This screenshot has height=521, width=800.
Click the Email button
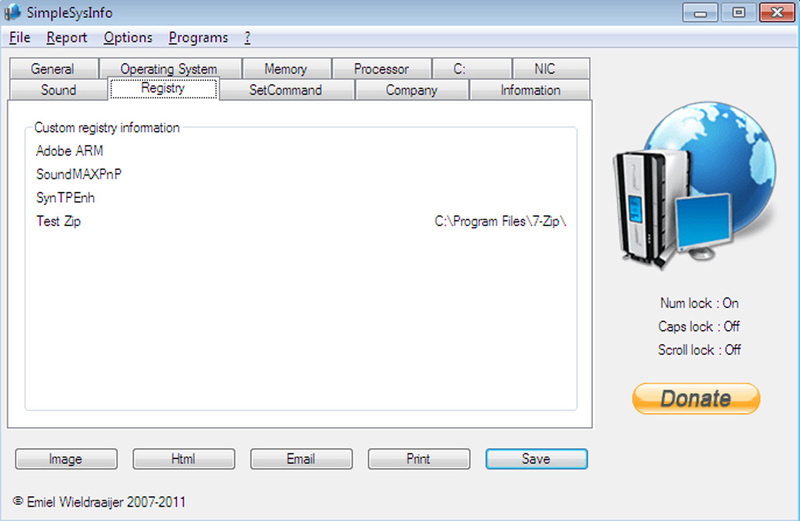click(301, 459)
